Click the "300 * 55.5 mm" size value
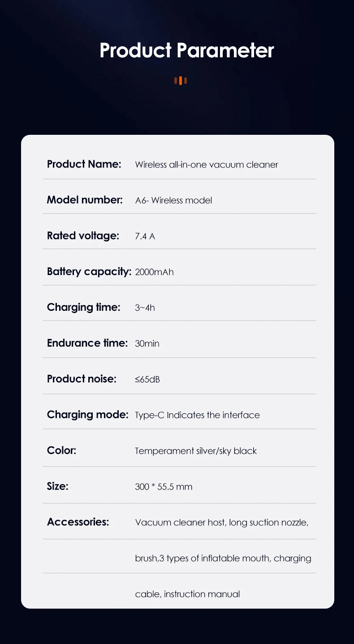This screenshot has width=354, height=644. click(x=164, y=487)
